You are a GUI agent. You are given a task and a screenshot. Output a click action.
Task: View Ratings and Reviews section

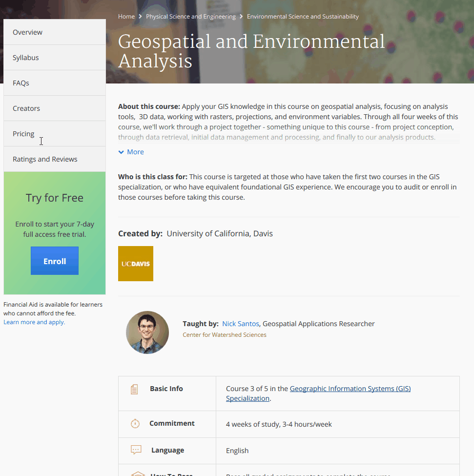click(55, 159)
